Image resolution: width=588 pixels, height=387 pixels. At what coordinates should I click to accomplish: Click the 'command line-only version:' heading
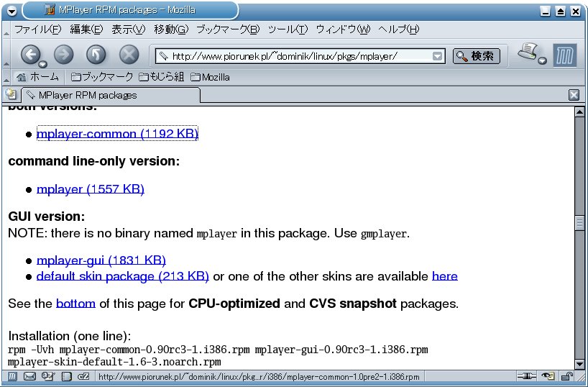click(x=93, y=161)
